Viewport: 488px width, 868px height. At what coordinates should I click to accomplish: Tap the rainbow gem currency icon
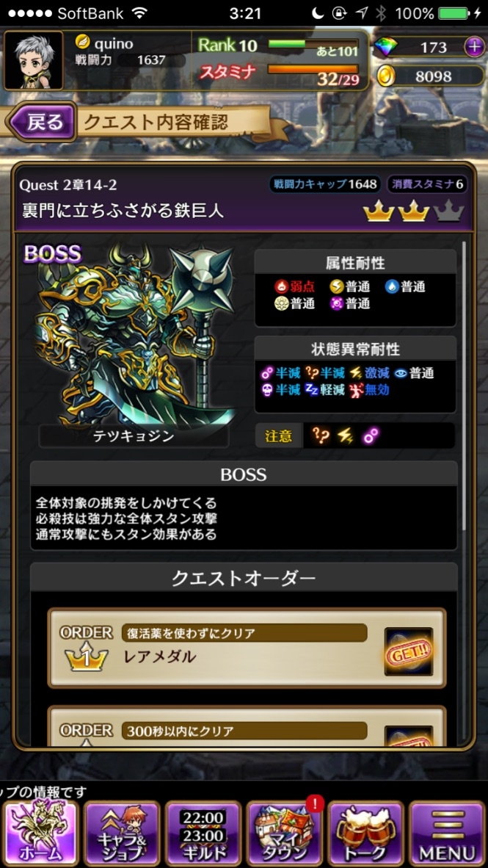[386, 48]
